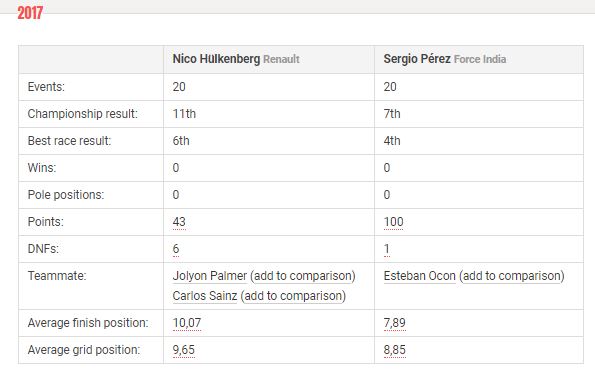Viewport: 595px width, 375px height.
Task: Open the Esteban Ocon teammate link
Action: coord(419,276)
